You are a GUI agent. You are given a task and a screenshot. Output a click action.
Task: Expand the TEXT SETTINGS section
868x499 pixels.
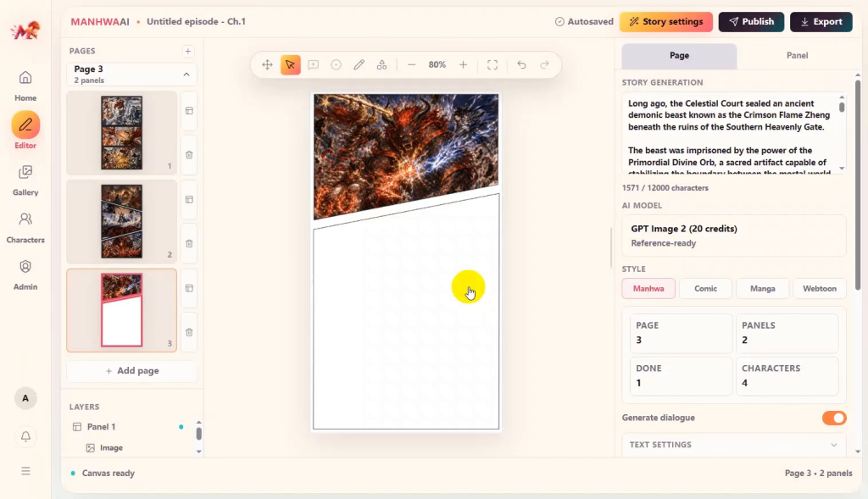tap(733, 445)
